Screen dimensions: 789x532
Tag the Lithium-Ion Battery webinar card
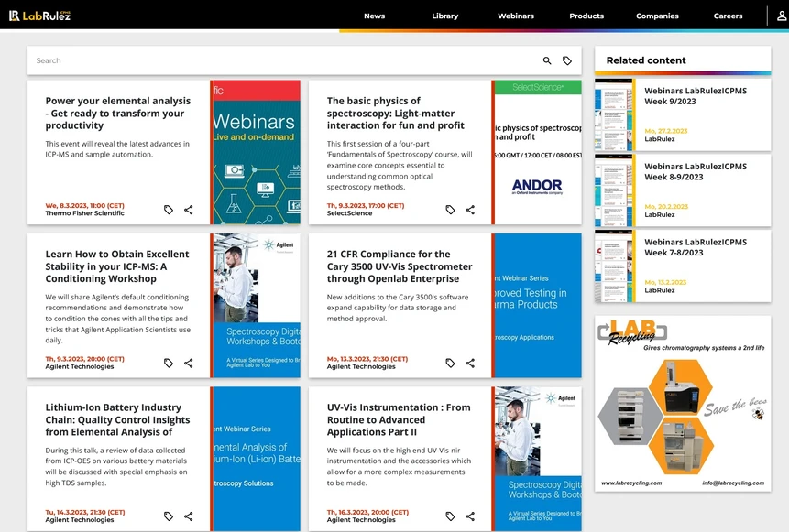point(169,516)
